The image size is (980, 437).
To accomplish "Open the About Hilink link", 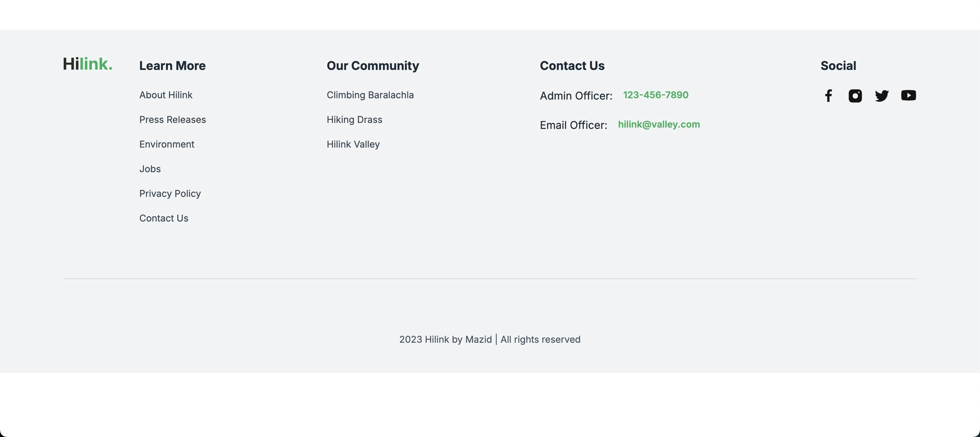I will [166, 95].
